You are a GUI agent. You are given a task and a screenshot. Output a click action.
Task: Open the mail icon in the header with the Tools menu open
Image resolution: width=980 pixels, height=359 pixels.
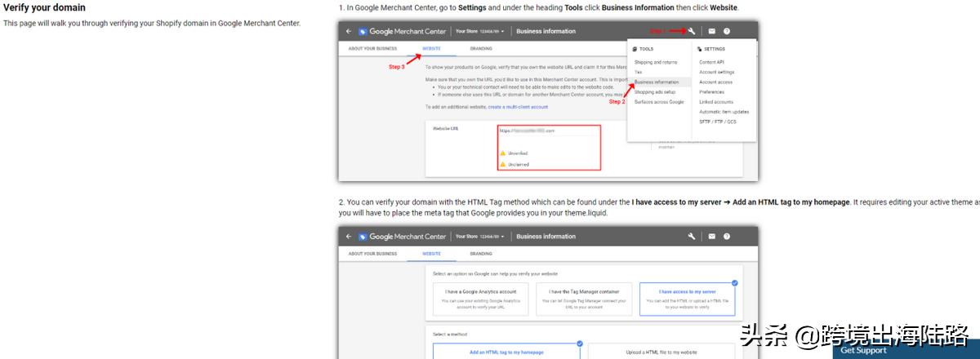711,31
